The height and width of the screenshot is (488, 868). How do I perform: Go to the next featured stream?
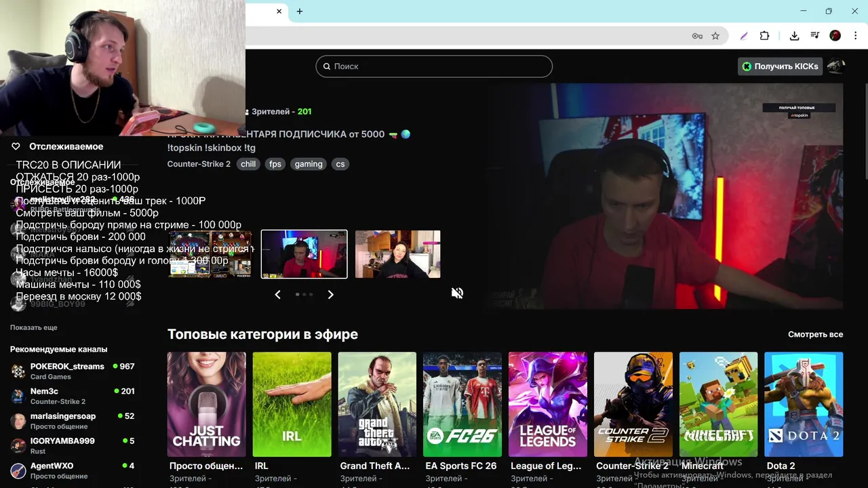tap(330, 294)
